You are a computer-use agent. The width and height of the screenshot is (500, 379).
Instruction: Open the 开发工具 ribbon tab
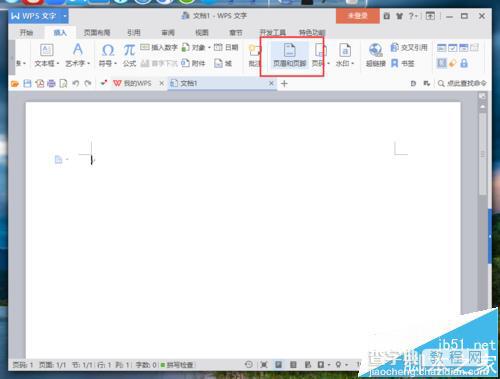point(273,32)
